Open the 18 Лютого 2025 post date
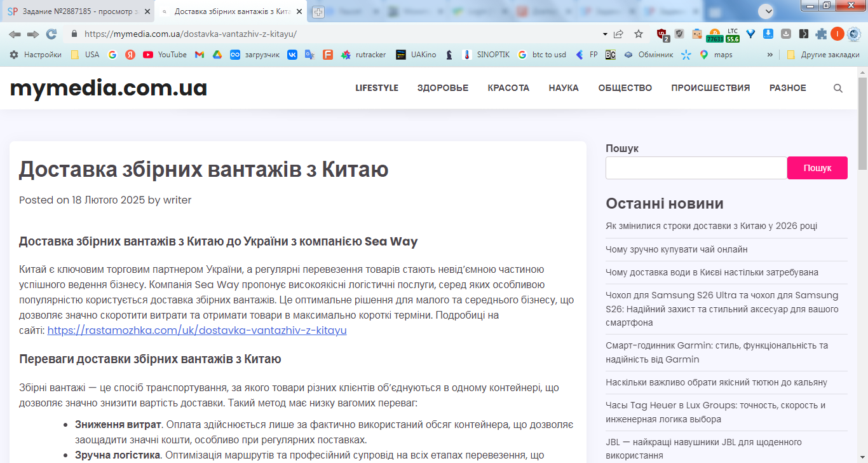Image resolution: width=868 pixels, height=463 pixels. click(108, 200)
